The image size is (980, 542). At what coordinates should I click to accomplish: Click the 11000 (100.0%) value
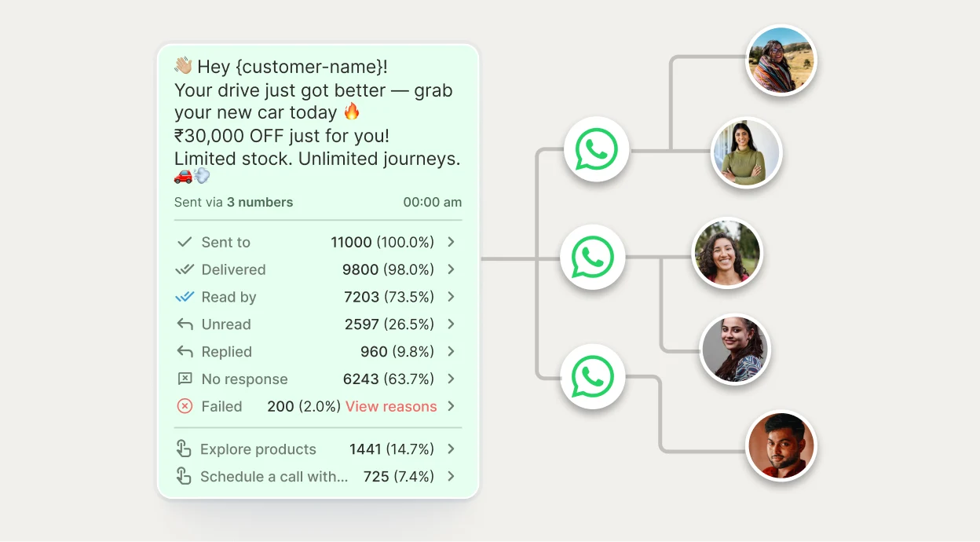tap(382, 242)
